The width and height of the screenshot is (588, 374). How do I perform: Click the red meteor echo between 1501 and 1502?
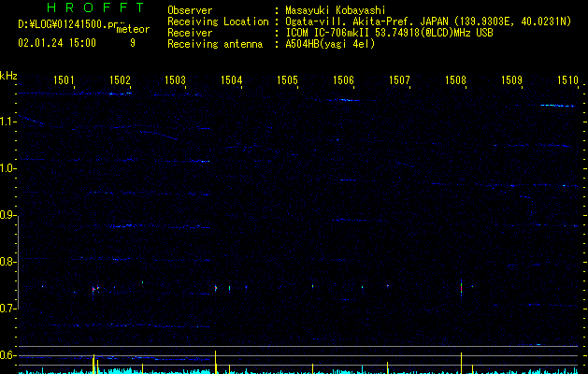[x=93, y=289]
